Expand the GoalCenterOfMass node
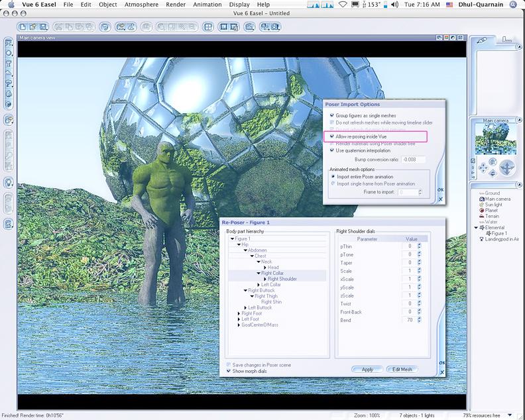This screenshot has height=420, width=525. [239, 325]
